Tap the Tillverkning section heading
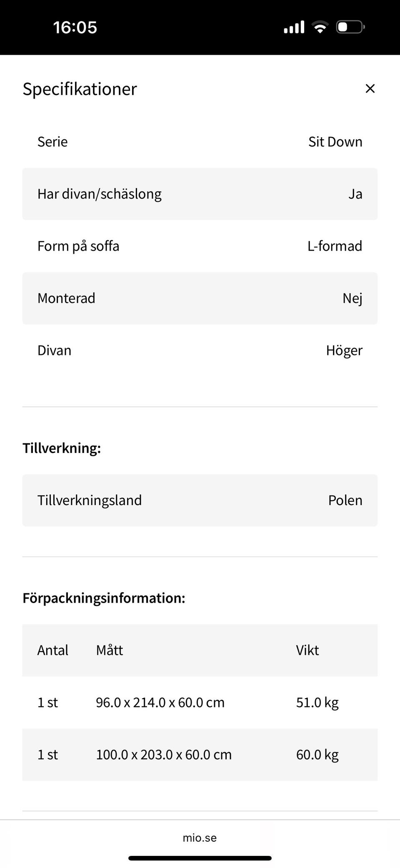Viewport: 400px width, 868px height. 62,448
